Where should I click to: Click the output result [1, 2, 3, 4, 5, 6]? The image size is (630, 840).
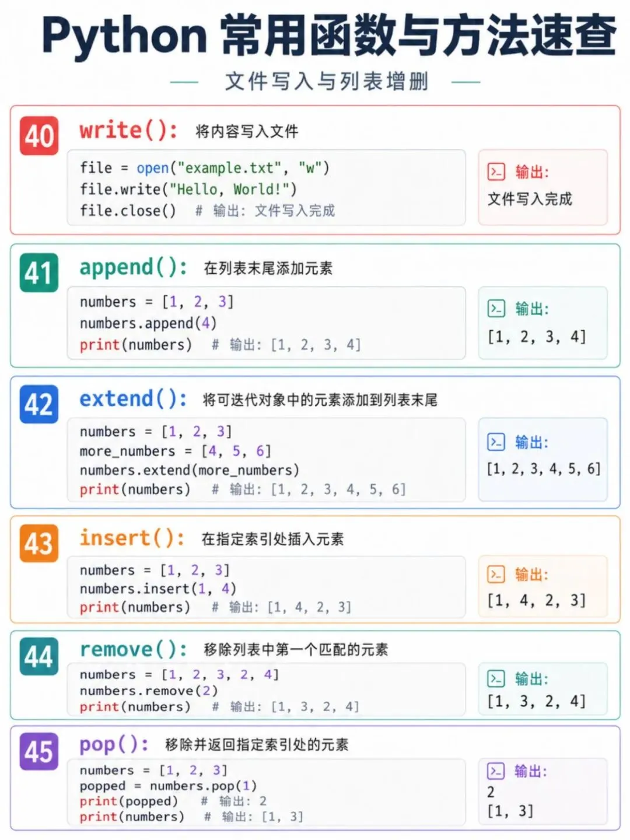point(544,468)
